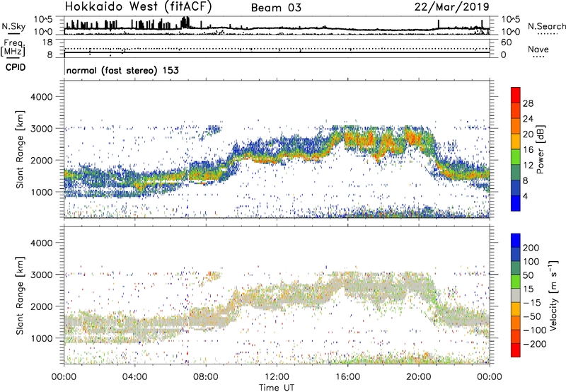The image size is (566, 392).
Task: Click the '16:00' time tick label
Action: point(347,377)
